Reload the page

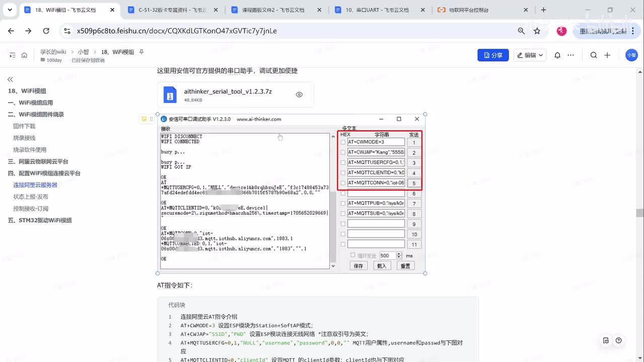point(46,31)
